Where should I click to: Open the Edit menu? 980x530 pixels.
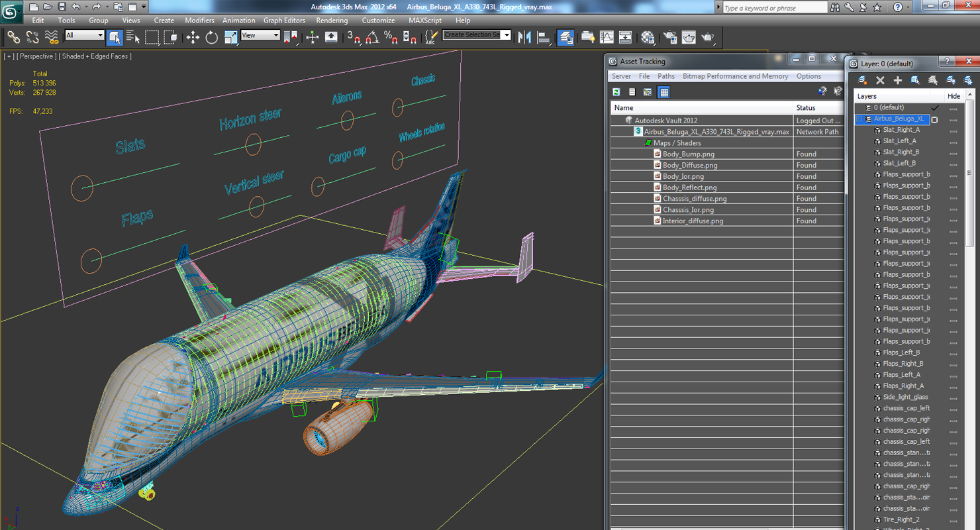click(x=38, y=21)
